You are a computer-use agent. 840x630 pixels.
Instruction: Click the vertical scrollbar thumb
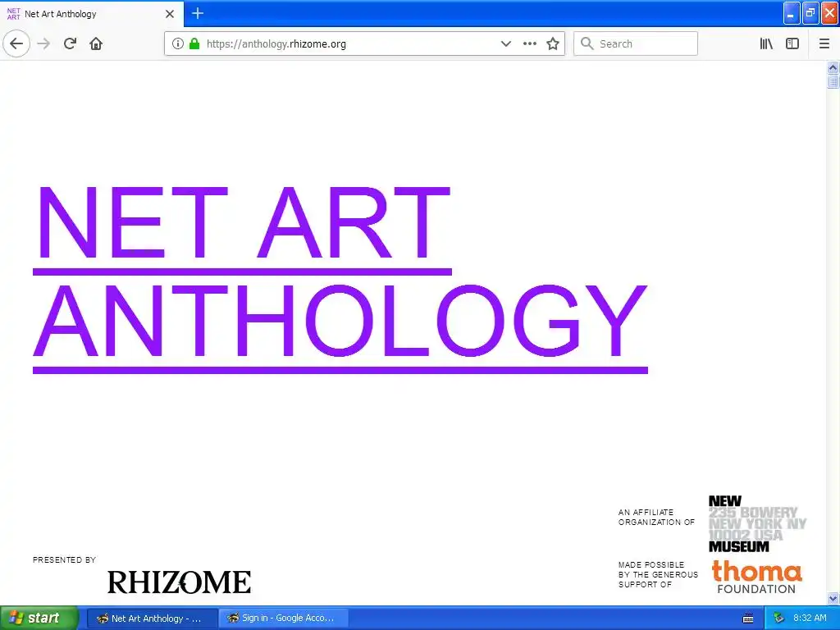(x=833, y=81)
